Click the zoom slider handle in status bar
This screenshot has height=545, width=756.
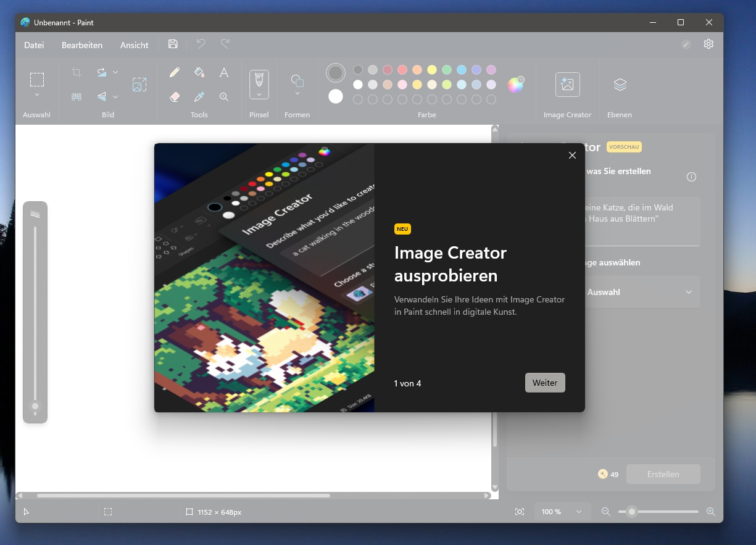point(631,512)
